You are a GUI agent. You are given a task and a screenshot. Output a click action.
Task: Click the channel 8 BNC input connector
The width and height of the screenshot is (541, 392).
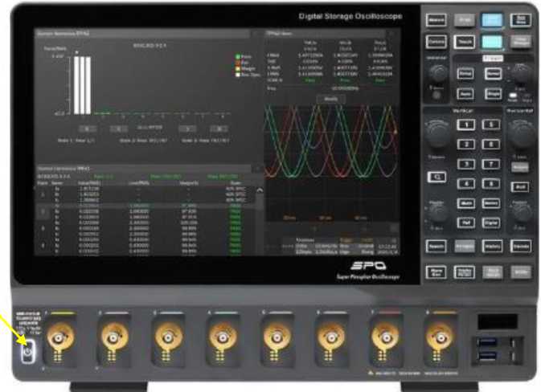click(439, 336)
